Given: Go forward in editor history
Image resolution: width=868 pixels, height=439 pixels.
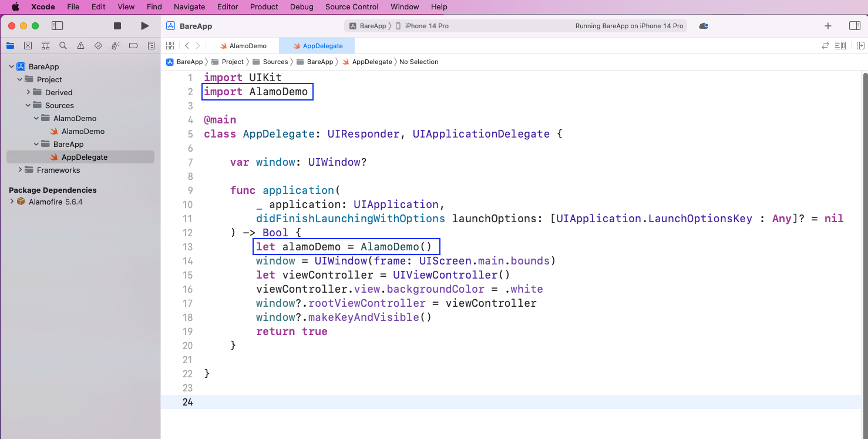Looking at the screenshot, I should (x=198, y=45).
